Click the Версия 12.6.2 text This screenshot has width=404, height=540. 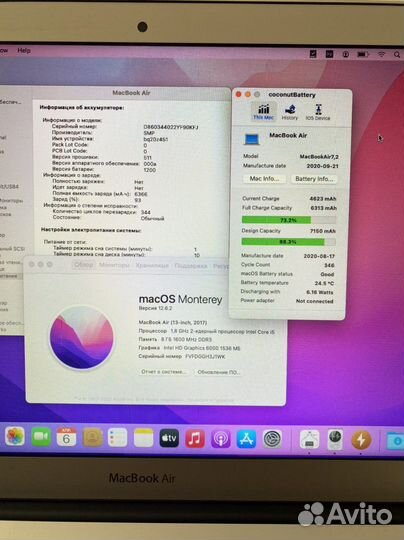coord(155,308)
